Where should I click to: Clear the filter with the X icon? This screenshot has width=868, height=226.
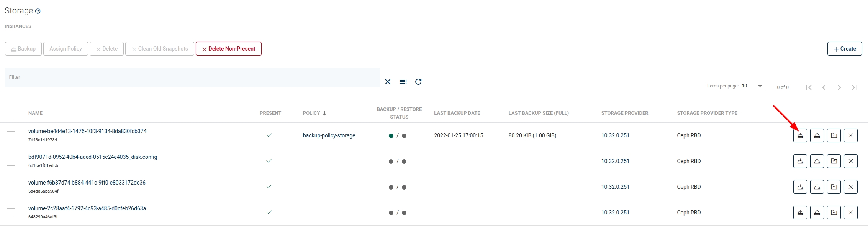coord(388,82)
